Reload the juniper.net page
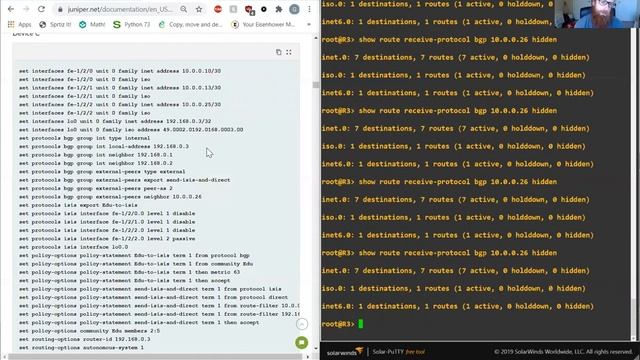The height and width of the screenshot is (360, 640). [41, 9]
